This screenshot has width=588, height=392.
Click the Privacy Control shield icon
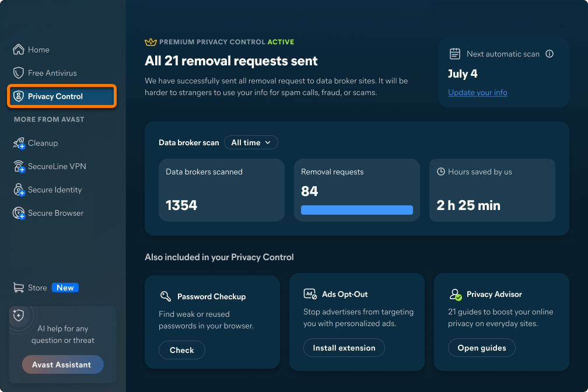point(19,96)
